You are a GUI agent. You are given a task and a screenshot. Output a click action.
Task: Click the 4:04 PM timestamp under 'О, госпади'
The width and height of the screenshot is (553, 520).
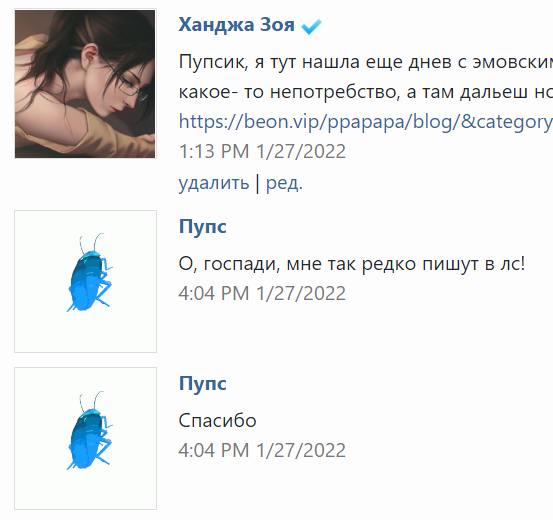pos(262,294)
